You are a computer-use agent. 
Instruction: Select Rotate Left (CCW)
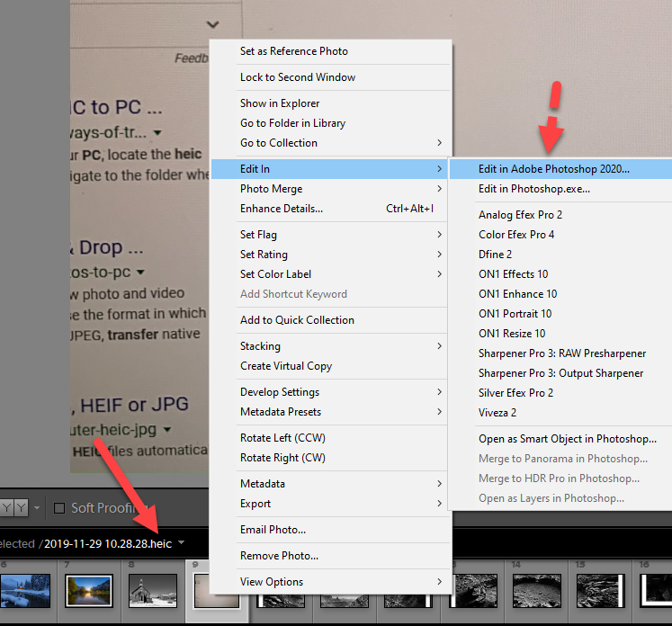click(329, 437)
